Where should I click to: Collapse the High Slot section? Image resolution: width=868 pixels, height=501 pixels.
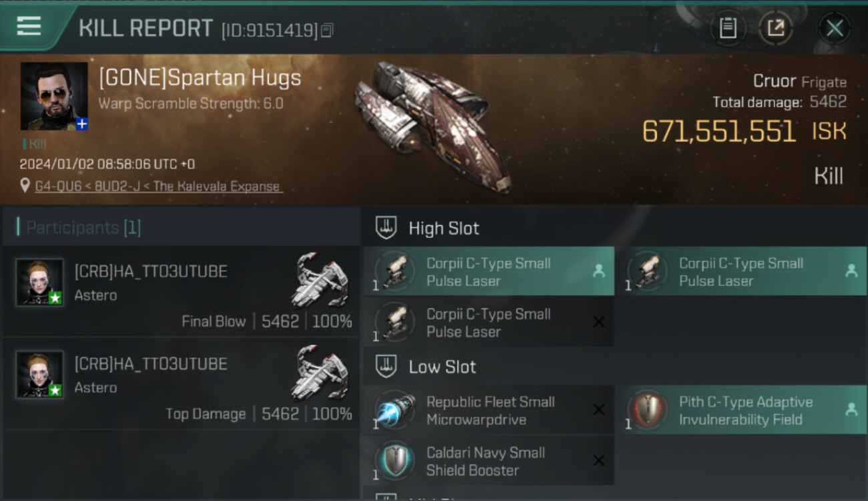[386, 228]
